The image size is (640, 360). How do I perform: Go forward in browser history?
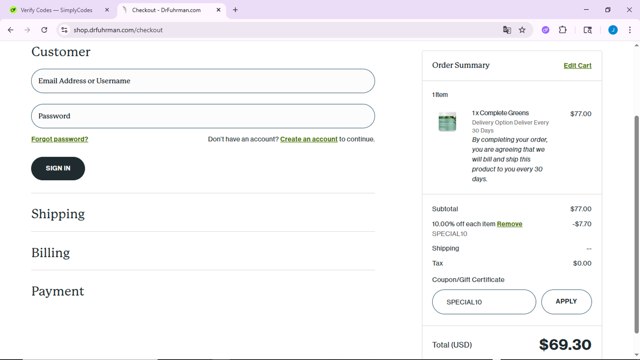[27, 30]
